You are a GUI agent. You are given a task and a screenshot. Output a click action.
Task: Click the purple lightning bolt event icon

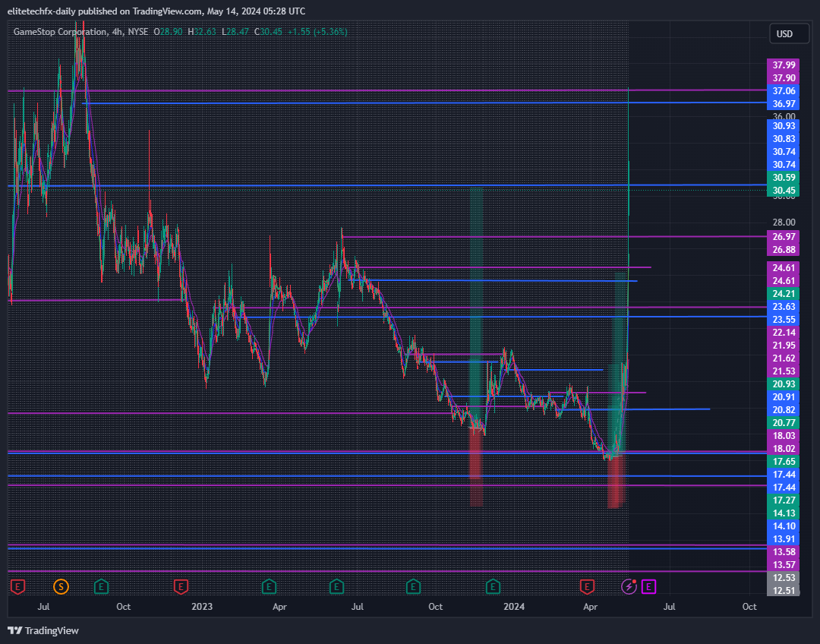(x=629, y=586)
